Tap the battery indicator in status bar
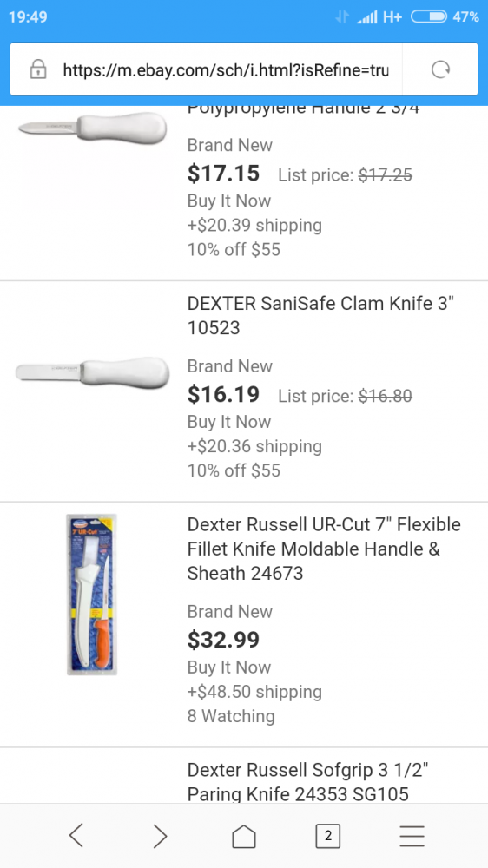 point(429,17)
